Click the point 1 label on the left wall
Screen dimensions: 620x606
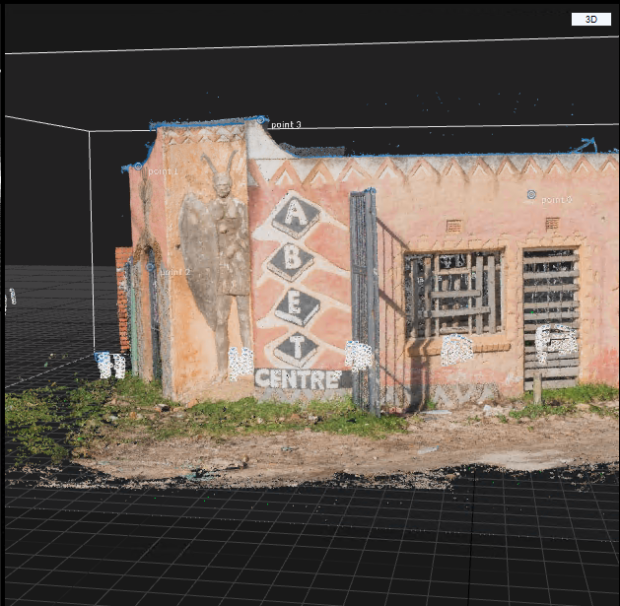tap(163, 171)
